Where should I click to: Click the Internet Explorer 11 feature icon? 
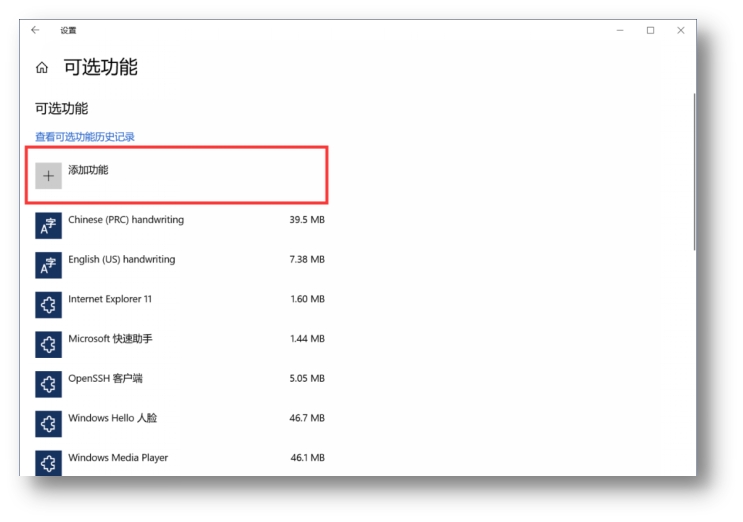(x=48, y=305)
